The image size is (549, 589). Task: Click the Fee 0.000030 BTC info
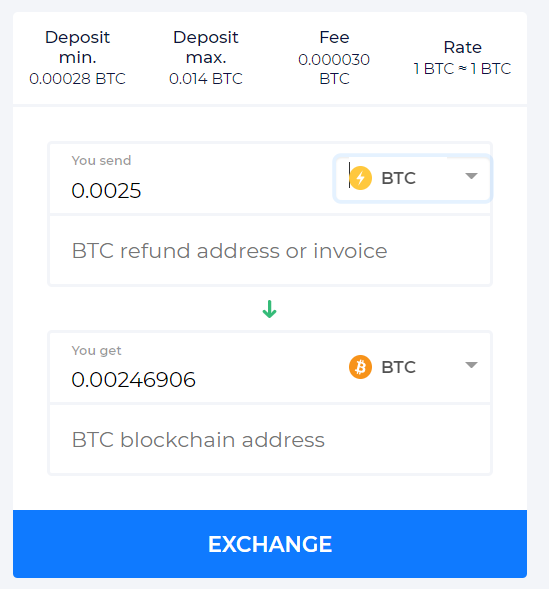point(334,58)
